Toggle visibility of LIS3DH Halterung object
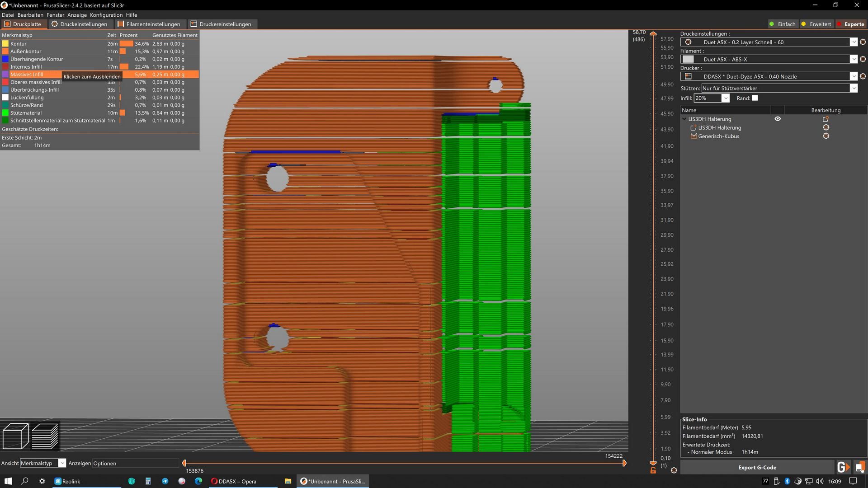Image resolution: width=868 pixels, height=488 pixels. [778, 119]
